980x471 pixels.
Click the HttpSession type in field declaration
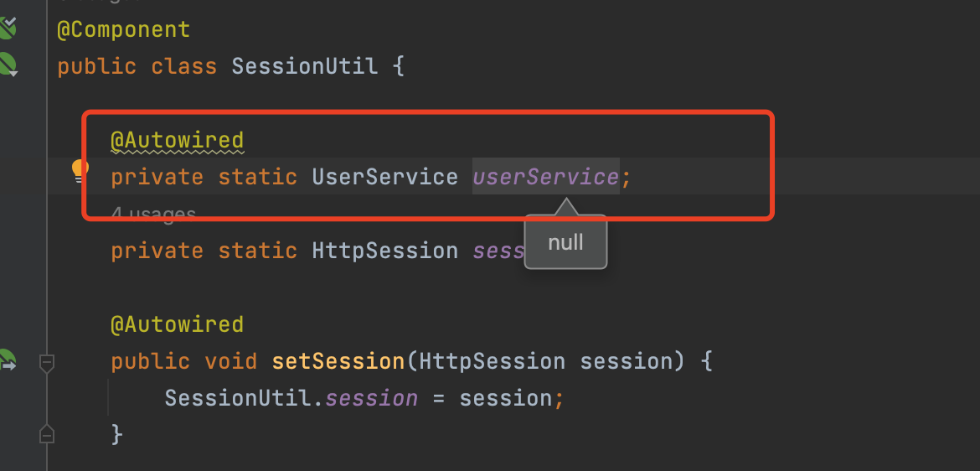(x=384, y=251)
